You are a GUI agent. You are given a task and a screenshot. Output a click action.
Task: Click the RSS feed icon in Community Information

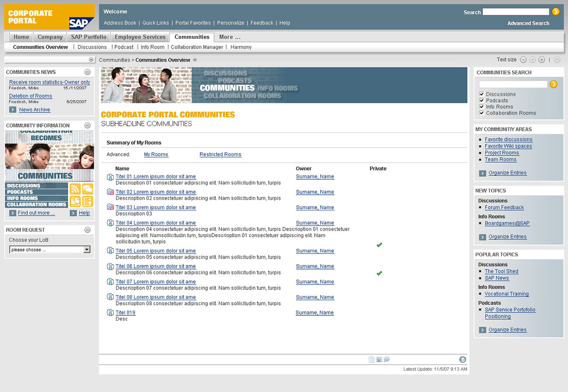(x=75, y=189)
